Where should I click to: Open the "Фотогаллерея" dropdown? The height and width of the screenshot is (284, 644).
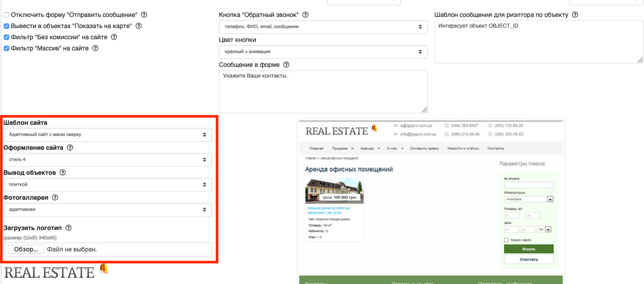click(108, 210)
